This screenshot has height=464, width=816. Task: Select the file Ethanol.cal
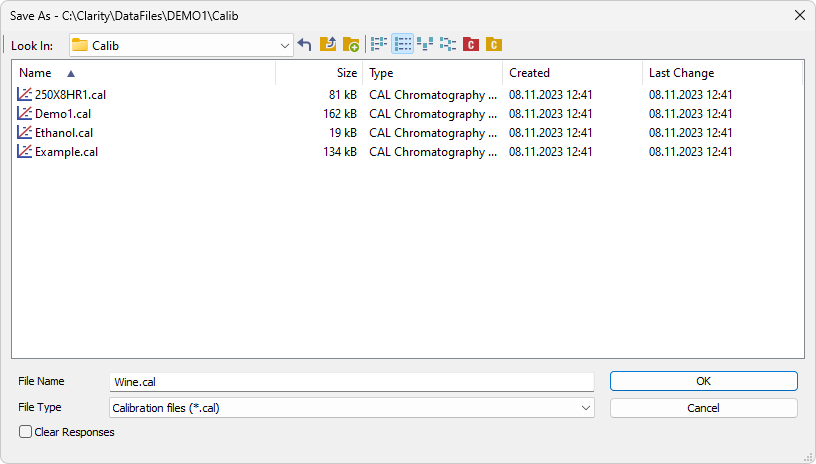(64, 133)
